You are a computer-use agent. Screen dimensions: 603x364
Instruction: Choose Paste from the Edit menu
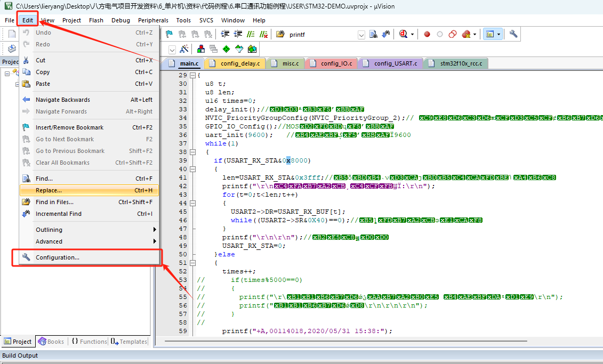(x=89, y=84)
